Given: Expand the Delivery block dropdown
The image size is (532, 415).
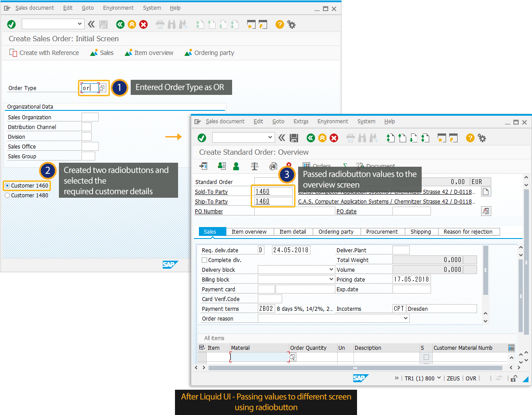Looking at the screenshot, I should click(331, 270).
